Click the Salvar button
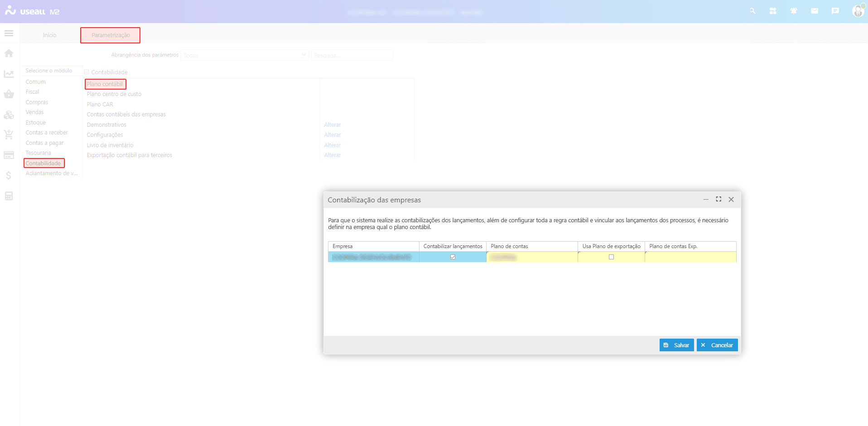Screen dimensions: 868x426 (676, 345)
